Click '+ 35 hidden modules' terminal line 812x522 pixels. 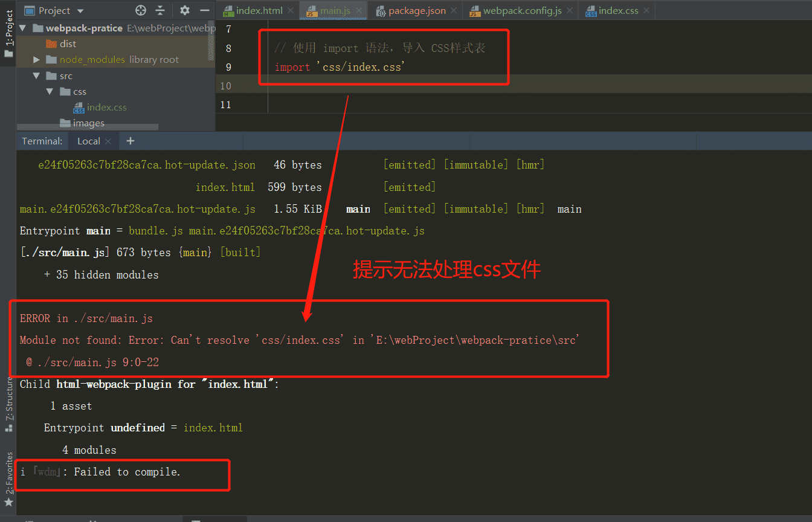coord(101,275)
